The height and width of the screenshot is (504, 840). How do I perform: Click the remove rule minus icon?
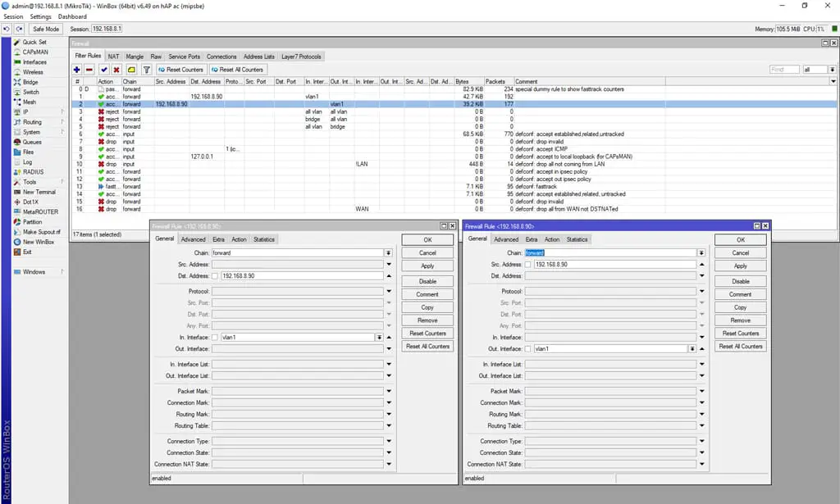89,70
